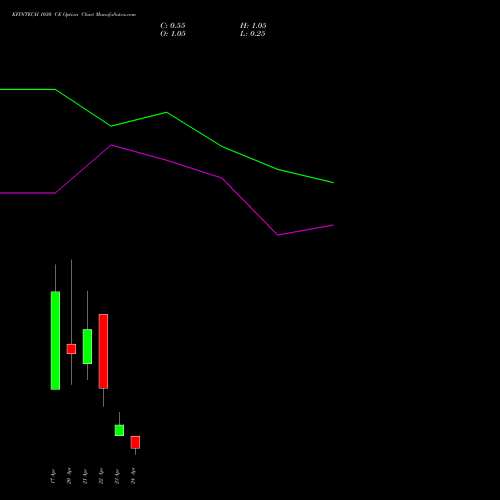Screen dimensions: 500x500
Task: Click the '22 Apr' date axis label
Action: tap(101, 476)
